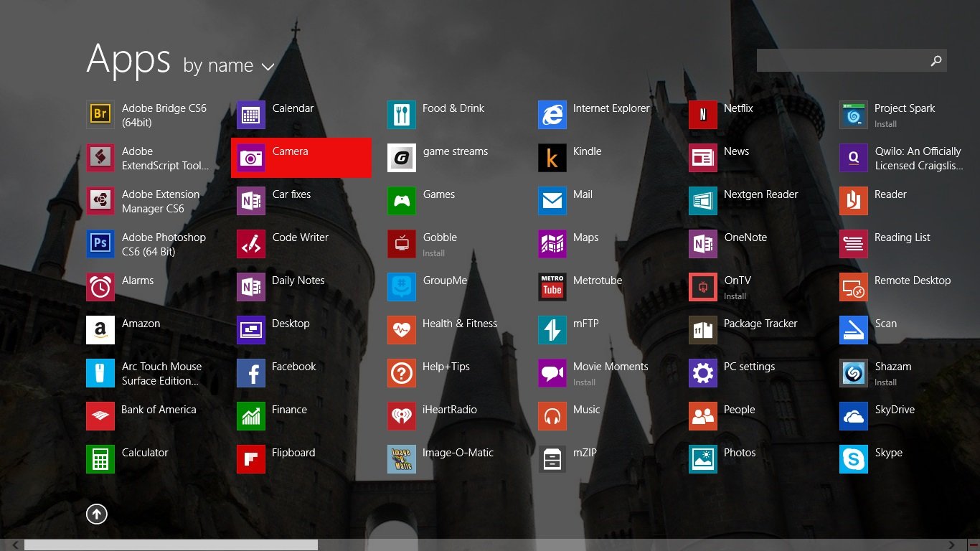Launch the highlighted Camera app icon
980x551 pixels.
(251, 158)
